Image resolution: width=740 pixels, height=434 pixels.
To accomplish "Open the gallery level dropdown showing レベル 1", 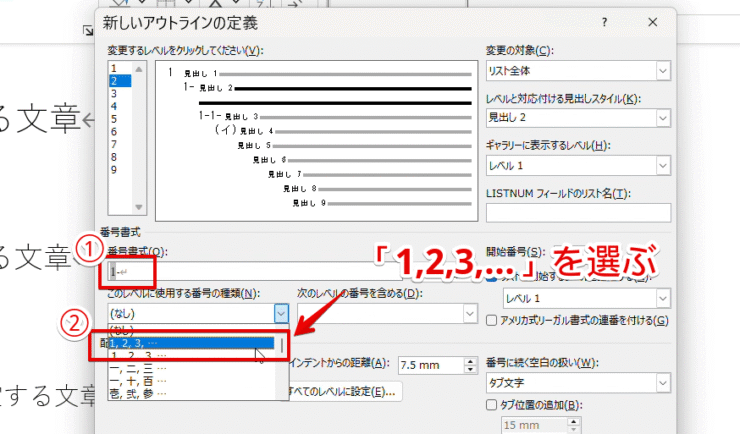I will 578,166.
